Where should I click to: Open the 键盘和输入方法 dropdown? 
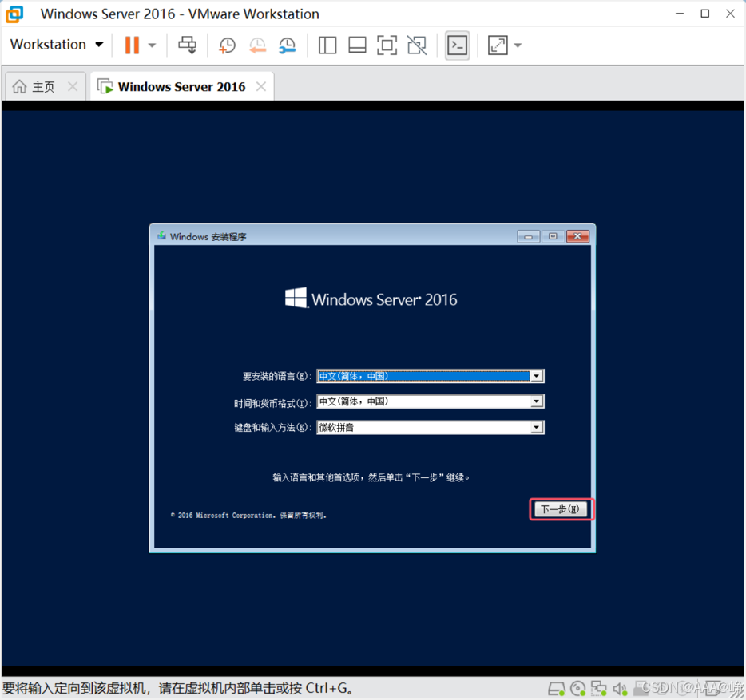536,427
